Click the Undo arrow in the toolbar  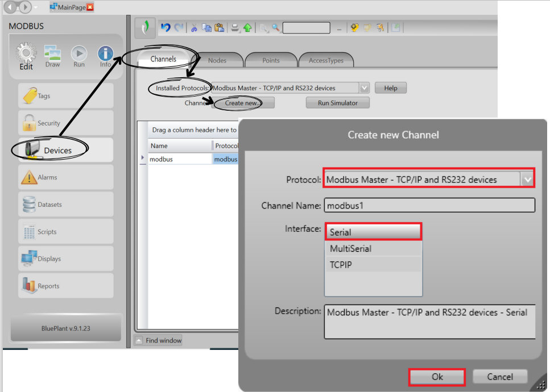tap(166, 28)
